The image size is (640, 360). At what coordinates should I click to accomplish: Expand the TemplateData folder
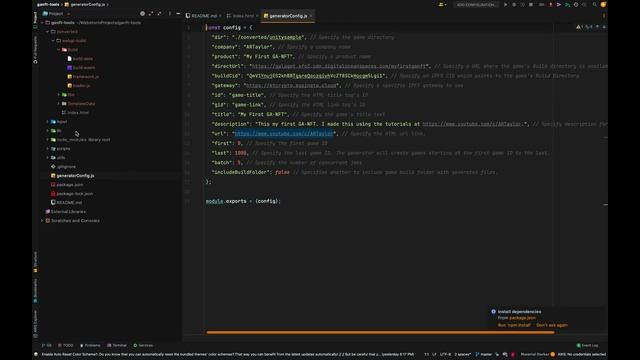click(59, 104)
